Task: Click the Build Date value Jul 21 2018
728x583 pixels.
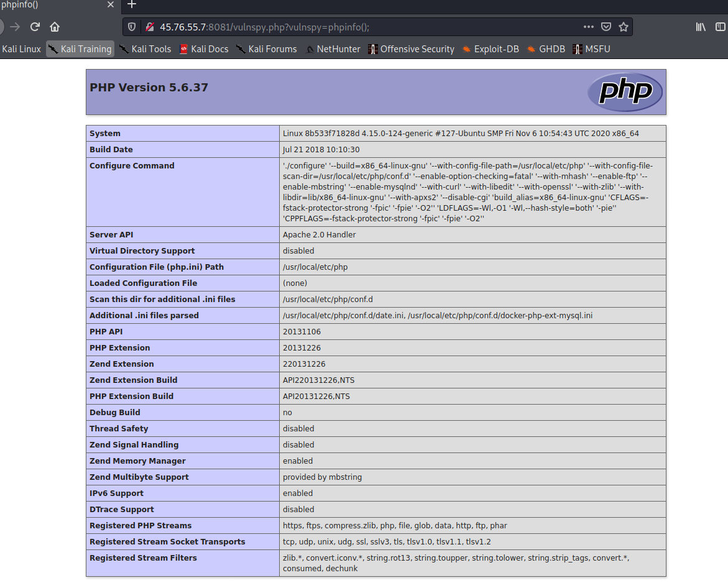Action: [321, 149]
